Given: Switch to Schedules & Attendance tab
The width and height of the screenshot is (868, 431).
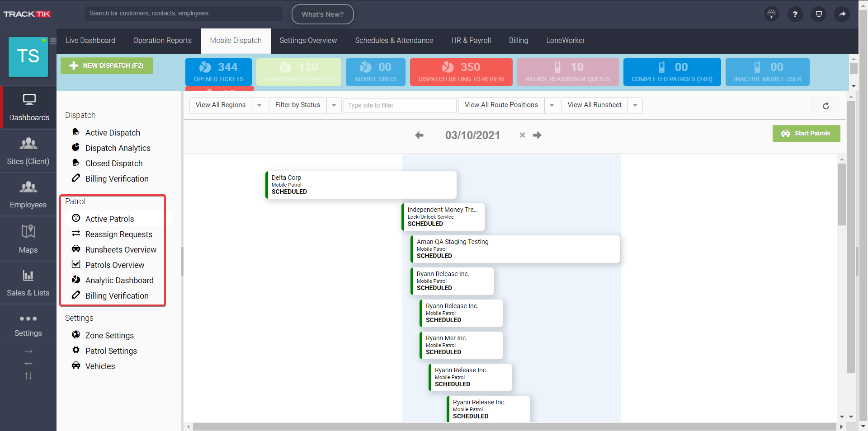Looking at the screenshot, I should 394,41.
